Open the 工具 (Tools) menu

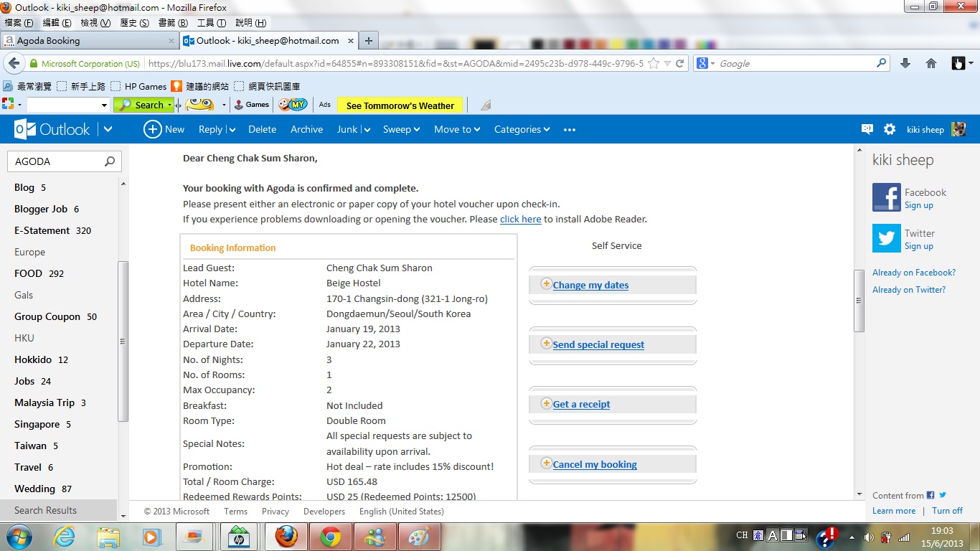[212, 23]
